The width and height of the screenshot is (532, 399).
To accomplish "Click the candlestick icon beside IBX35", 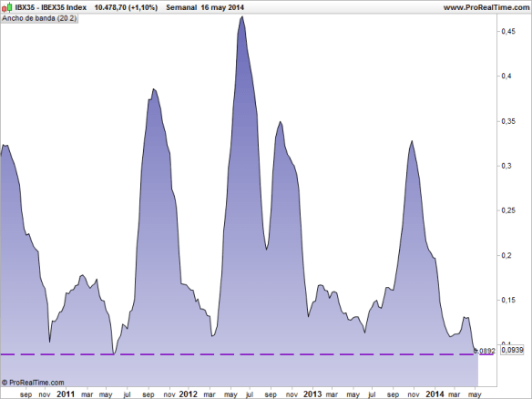I will click(7, 6).
